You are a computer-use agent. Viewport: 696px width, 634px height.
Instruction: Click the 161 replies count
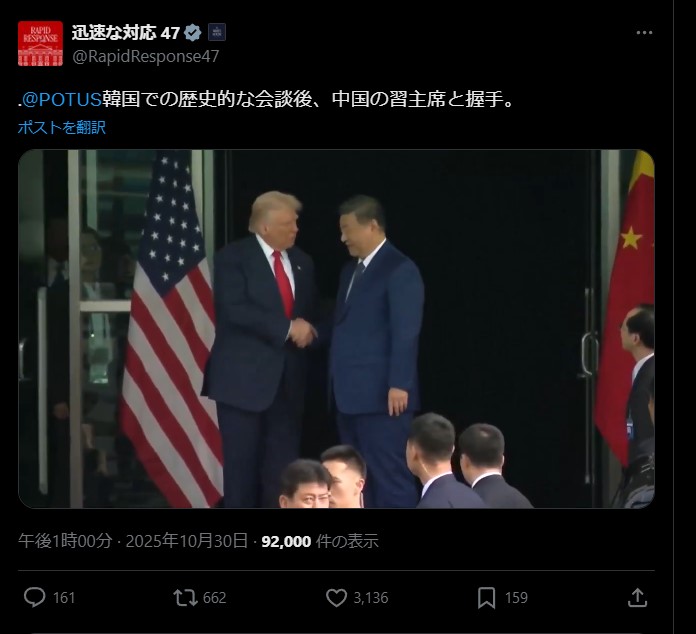(x=64, y=598)
